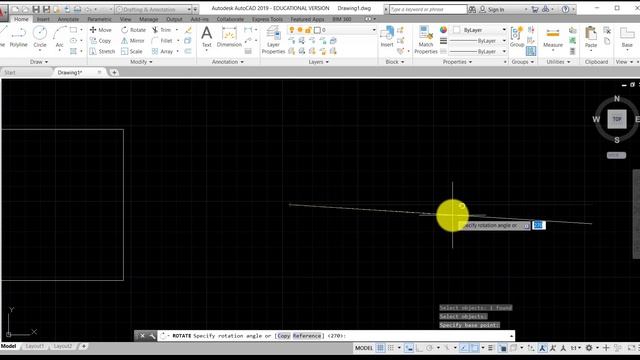Select Reference option in command line
The image size is (640, 360).
(307, 336)
